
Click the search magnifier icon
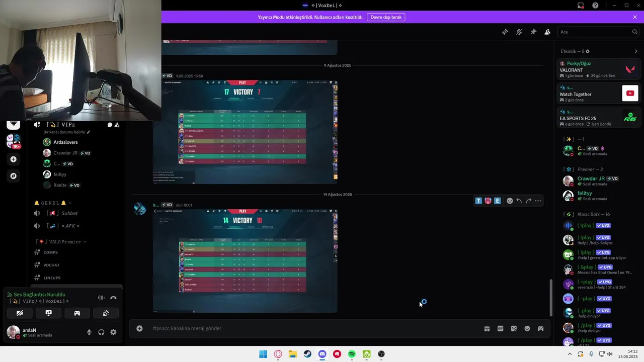635,32
